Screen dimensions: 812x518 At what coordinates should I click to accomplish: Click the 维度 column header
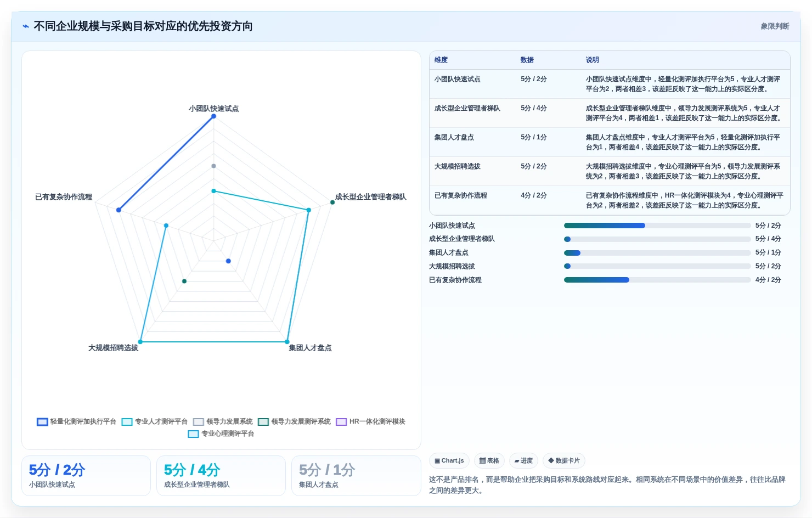(x=441, y=60)
